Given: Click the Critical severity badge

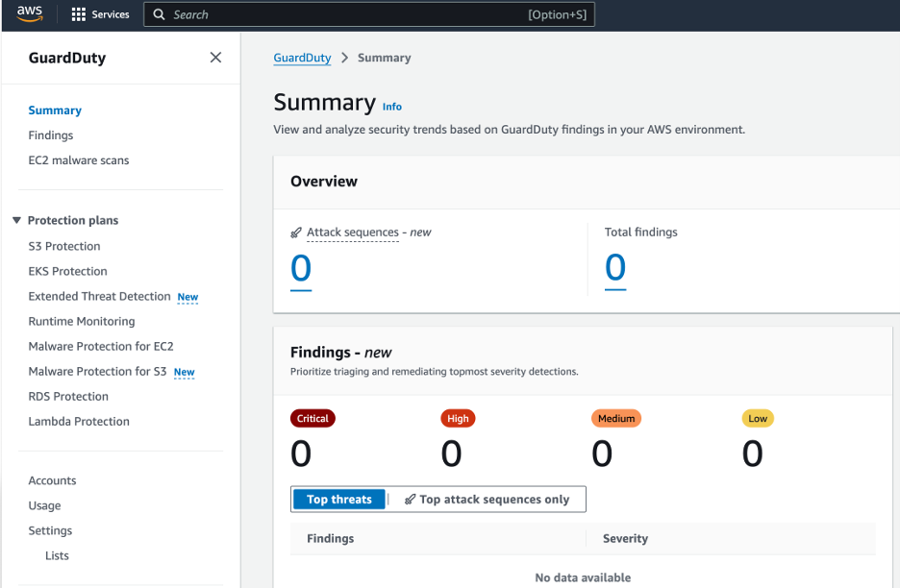Looking at the screenshot, I should tap(312, 419).
